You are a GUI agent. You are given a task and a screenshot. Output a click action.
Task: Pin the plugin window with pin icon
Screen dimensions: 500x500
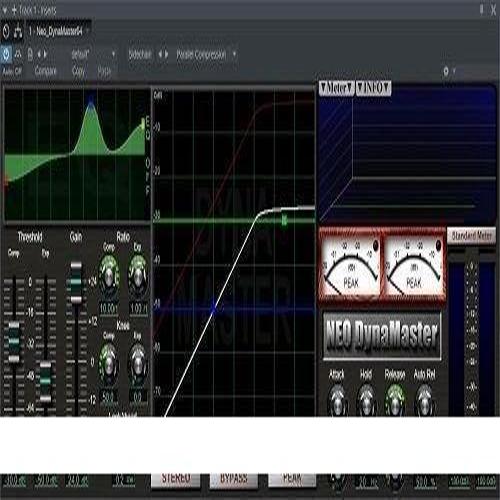point(481,10)
